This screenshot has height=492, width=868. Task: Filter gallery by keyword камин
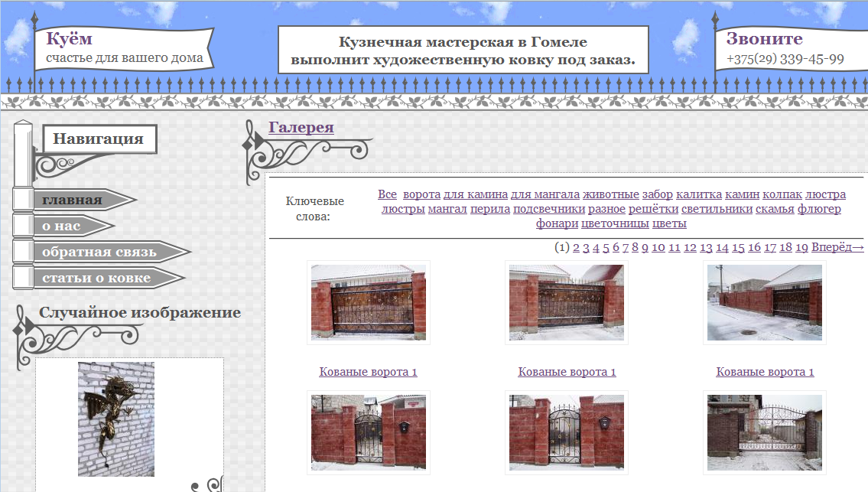point(743,194)
